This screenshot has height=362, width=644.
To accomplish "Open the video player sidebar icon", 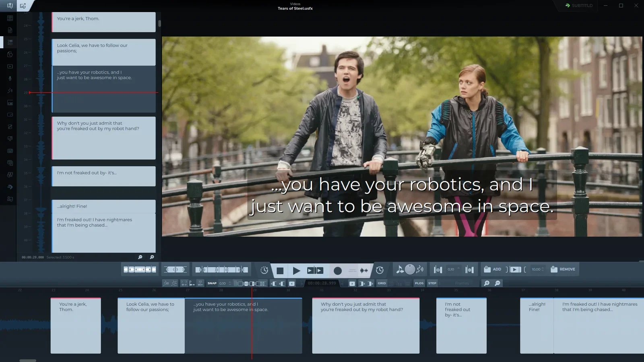I will click(10, 66).
